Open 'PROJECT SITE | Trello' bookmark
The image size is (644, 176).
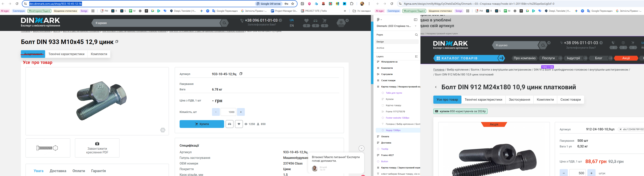[x=314, y=11]
